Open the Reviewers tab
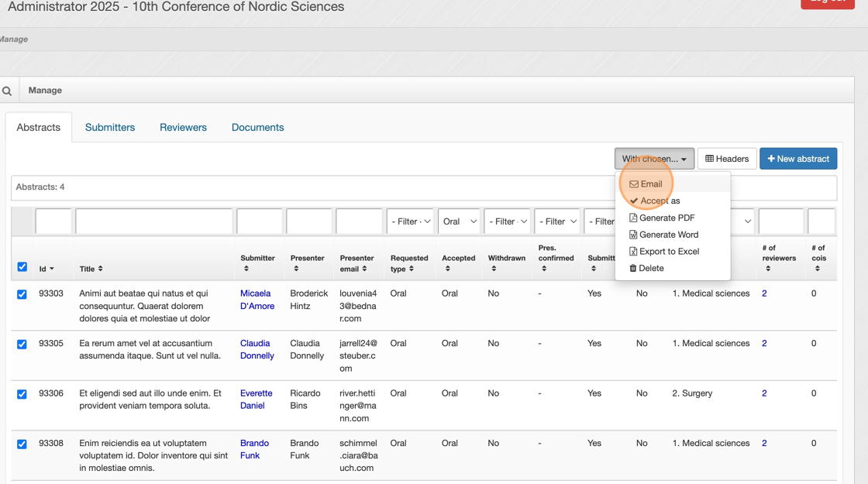 point(183,128)
